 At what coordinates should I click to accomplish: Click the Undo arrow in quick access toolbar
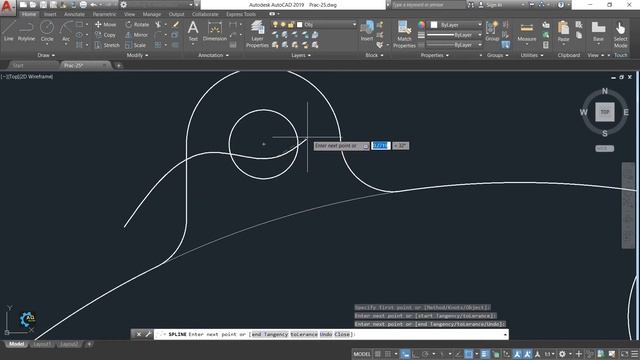(x=93, y=5)
